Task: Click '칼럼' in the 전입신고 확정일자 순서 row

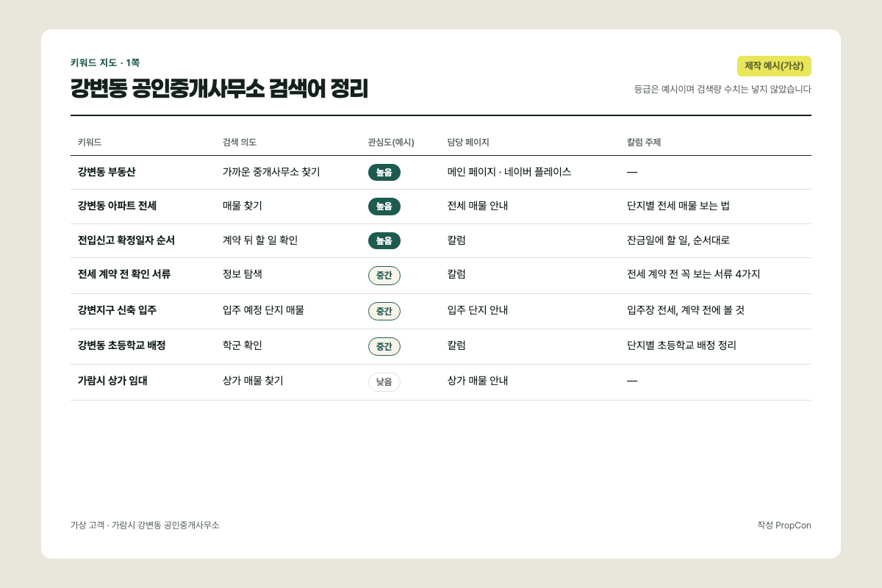Action: click(x=456, y=240)
